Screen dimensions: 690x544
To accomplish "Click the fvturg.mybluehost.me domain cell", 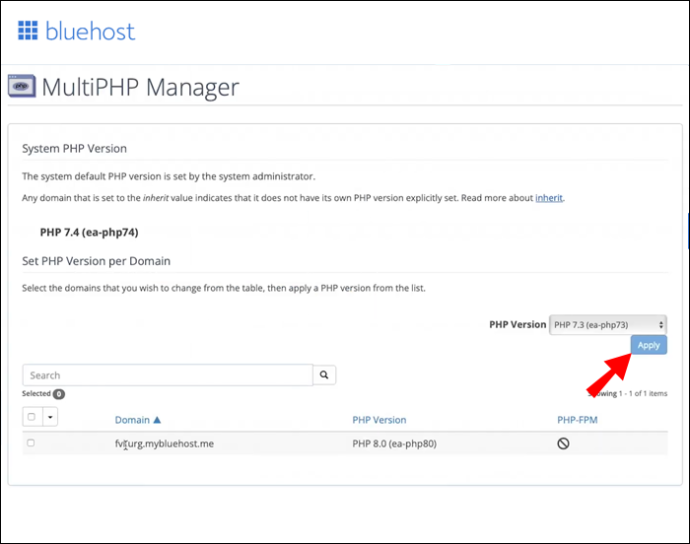I will tap(164, 444).
